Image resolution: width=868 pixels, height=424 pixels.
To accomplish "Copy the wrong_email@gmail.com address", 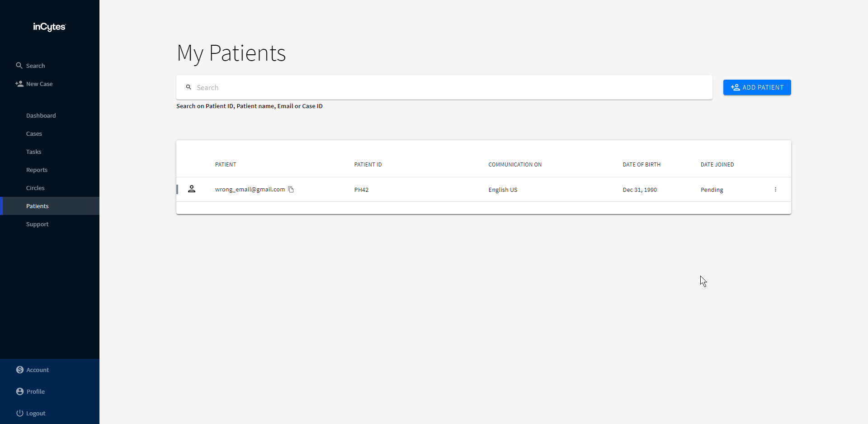I will (x=291, y=190).
